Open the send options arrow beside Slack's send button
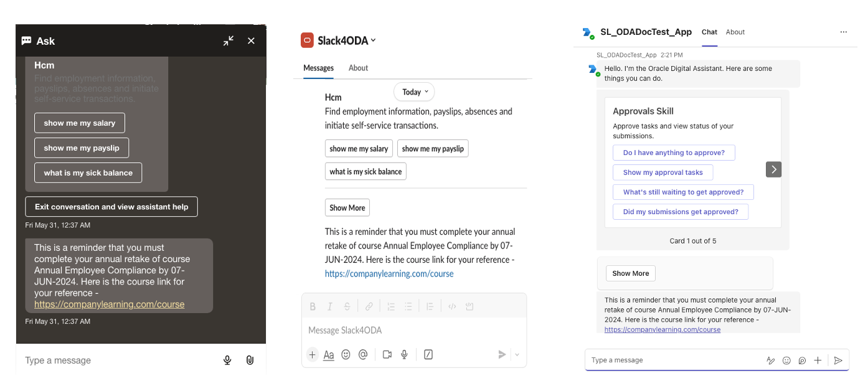Image resolution: width=868 pixels, height=391 pixels. click(517, 355)
